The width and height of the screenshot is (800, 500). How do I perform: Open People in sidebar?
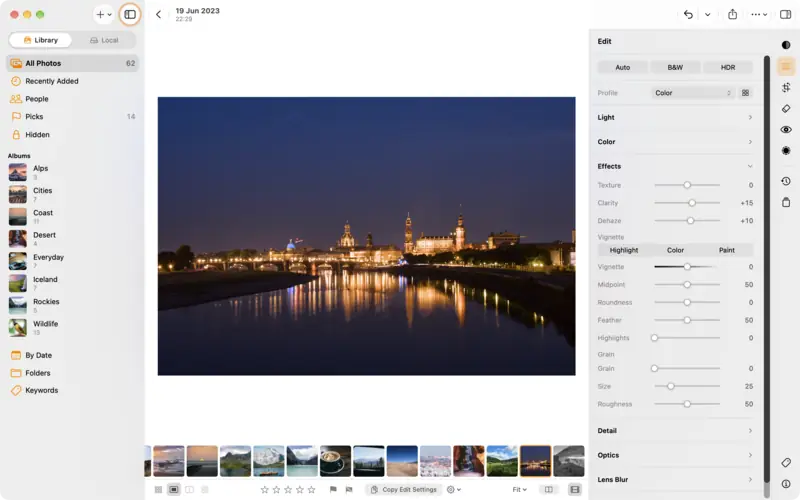point(72,99)
